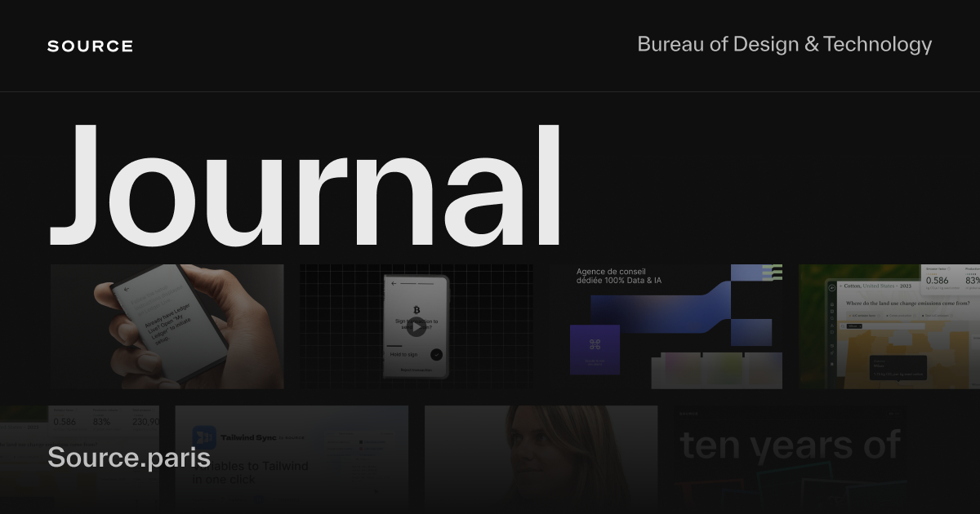The width and height of the screenshot is (980, 514).
Task: Click the Bitcoin symbol on the device screen
Action: point(416,310)
